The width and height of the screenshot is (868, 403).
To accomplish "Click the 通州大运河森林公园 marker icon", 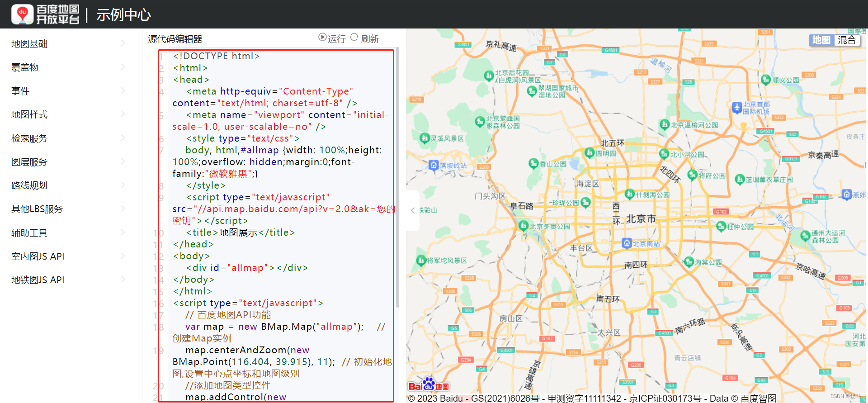I will (x=805, y=236).
